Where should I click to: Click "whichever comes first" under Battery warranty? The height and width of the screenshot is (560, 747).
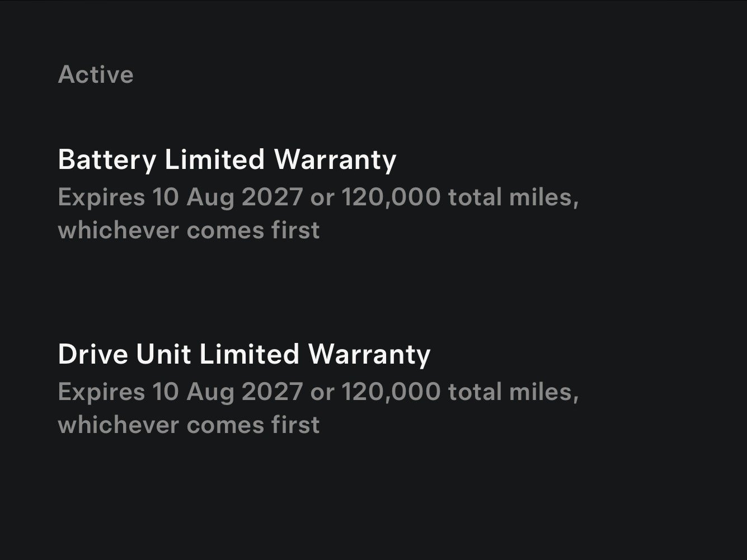pyautogui.click(x=189, y=230)
